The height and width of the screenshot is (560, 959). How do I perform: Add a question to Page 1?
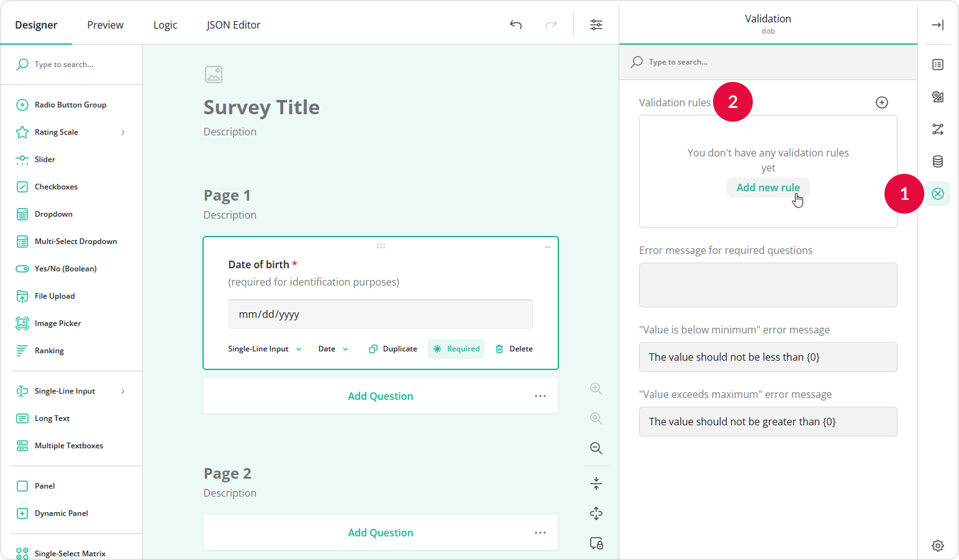pos(380,395)
